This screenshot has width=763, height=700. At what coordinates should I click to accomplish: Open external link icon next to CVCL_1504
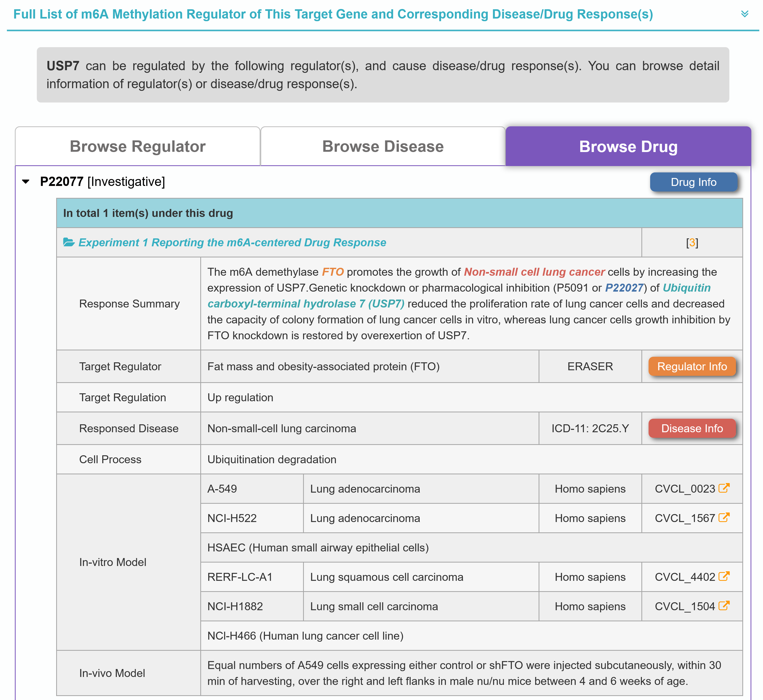724,606
